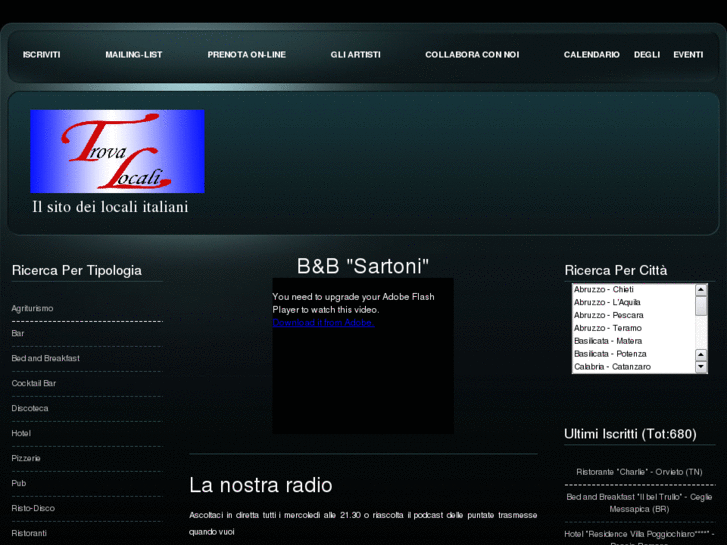
Task: Select Abruzzo - L'Aquila in city list
Action: (x=633, y=302)
